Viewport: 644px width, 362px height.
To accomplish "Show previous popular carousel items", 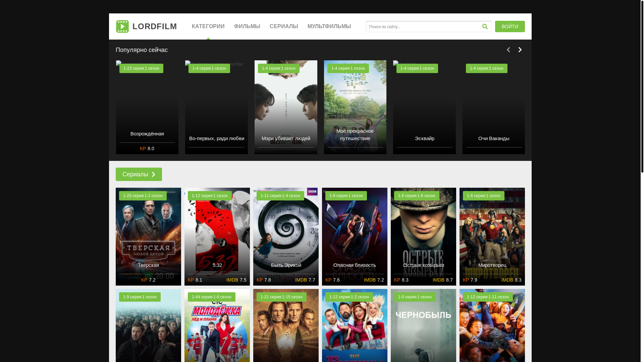I will (508, 50).
